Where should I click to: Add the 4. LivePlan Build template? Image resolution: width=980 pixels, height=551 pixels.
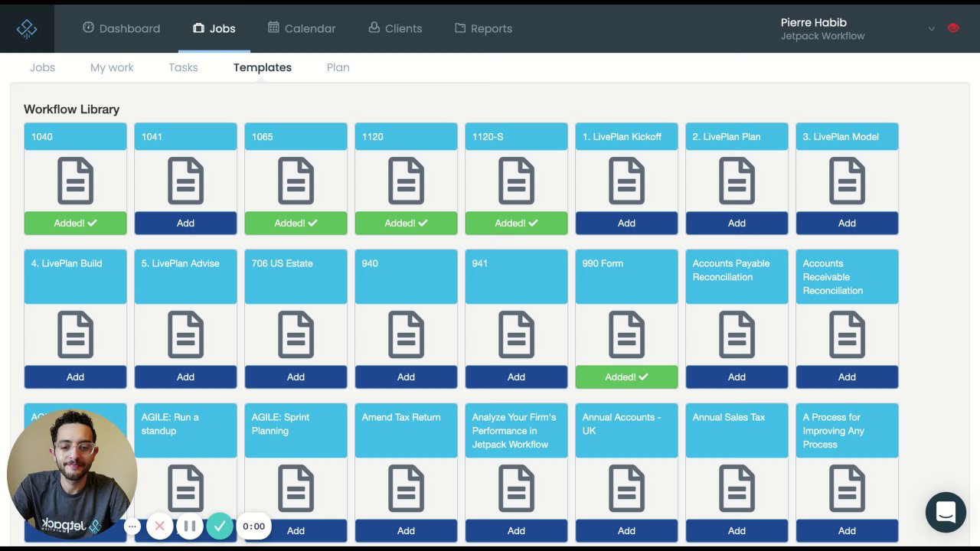click(x=75, y=377)
